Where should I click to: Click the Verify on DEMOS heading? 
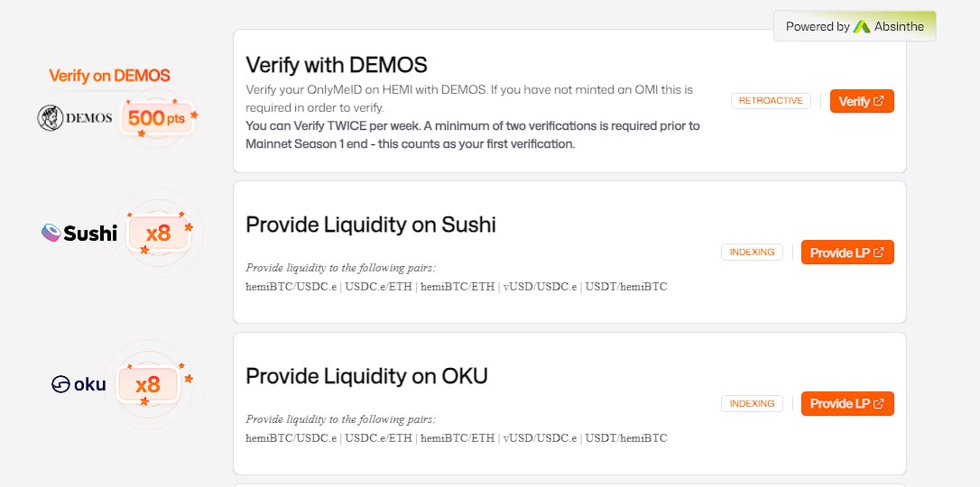(109, 76)
